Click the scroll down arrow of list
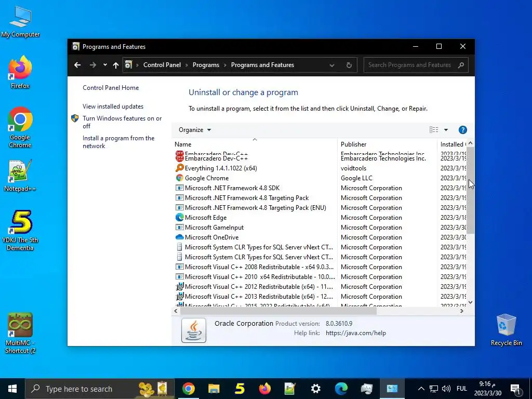Viewport: 532px width, 399px height. pos(470,302)
